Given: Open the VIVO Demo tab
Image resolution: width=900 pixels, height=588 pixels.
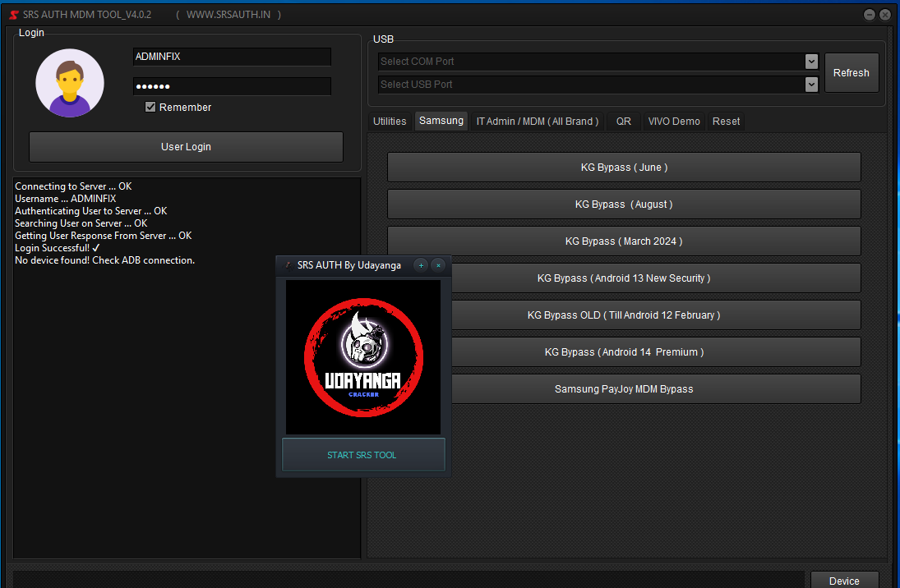Looking at the screenshot, I should (x=674, y=122).
